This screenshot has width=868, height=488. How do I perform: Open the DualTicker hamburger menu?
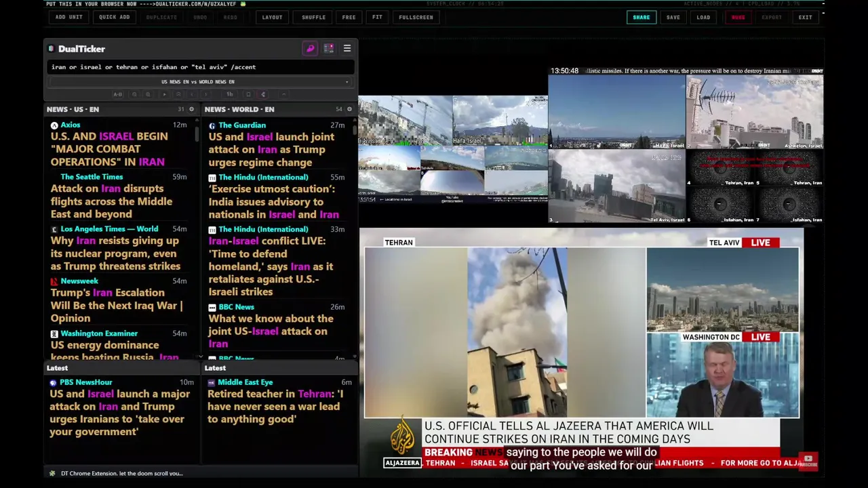click(x=347, y=49)
